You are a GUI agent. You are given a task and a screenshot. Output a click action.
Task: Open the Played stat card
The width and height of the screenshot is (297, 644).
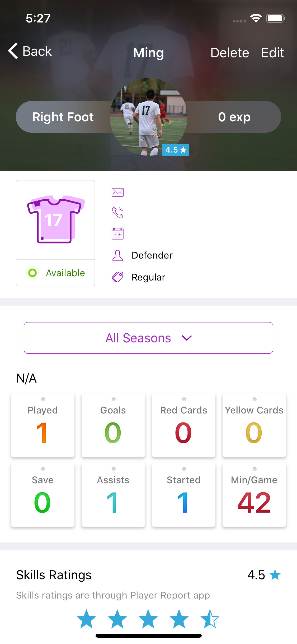point(43,425)
